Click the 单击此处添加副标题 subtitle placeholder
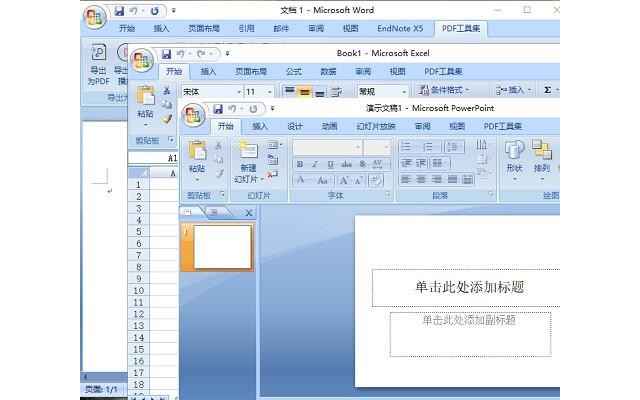640x400 pixels. pyautogui.click(x=470, y=334)
